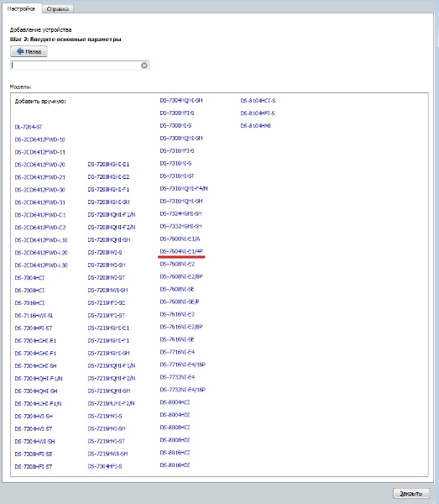
Task: Select model DS-7308HI-S
Action: coord(175,125)
